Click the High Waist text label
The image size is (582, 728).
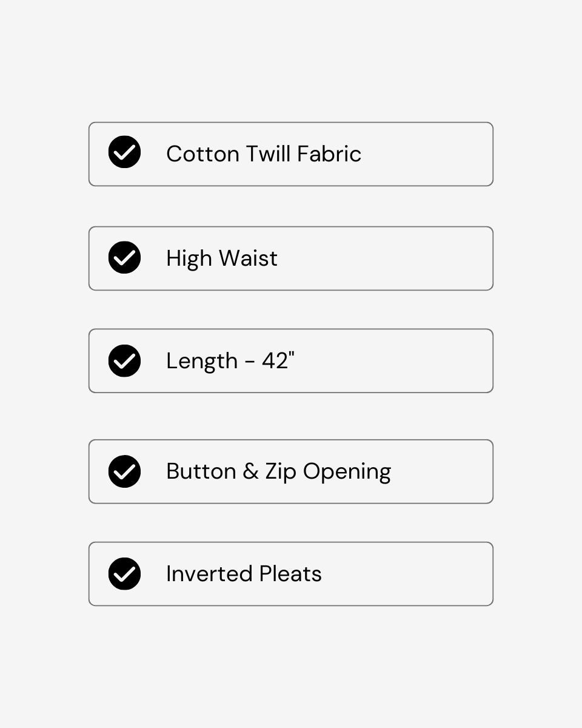(x=222, y=259)
